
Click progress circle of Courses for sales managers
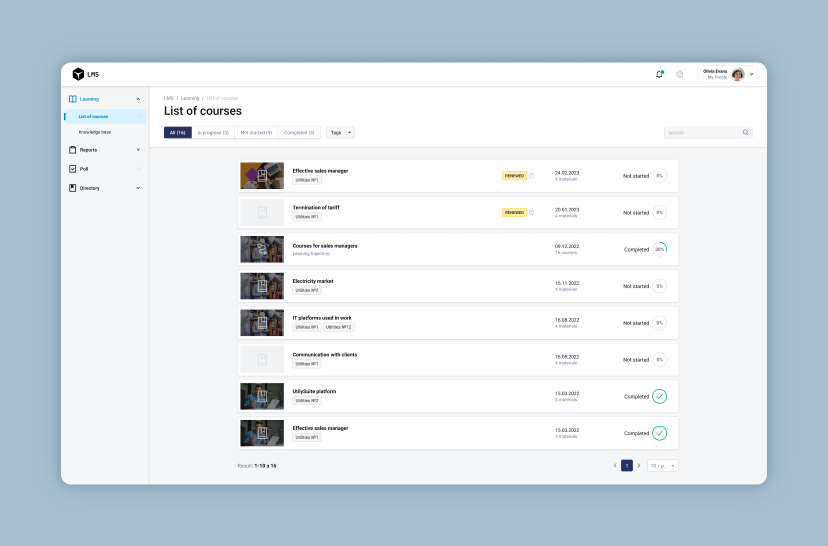pyautogui.click(x=659, y=249)
